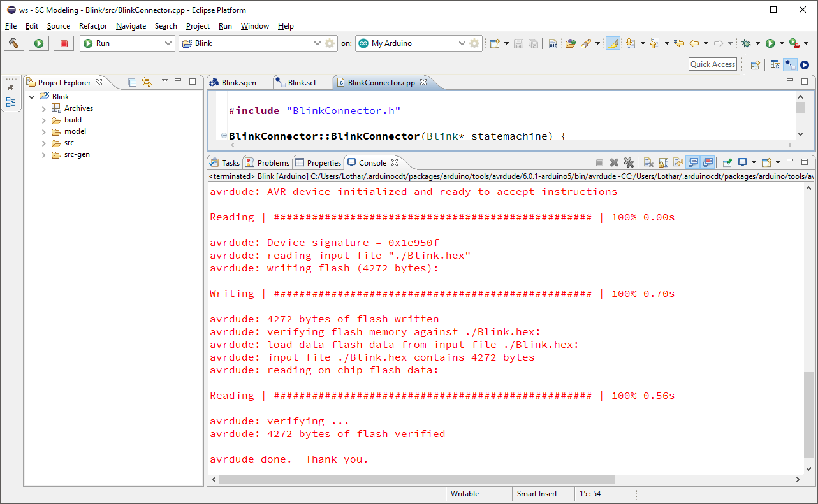The height and width of the screenshot is (504, 818).
Task: Click the green Launch button in launch bar
Action: pos(39,43)
